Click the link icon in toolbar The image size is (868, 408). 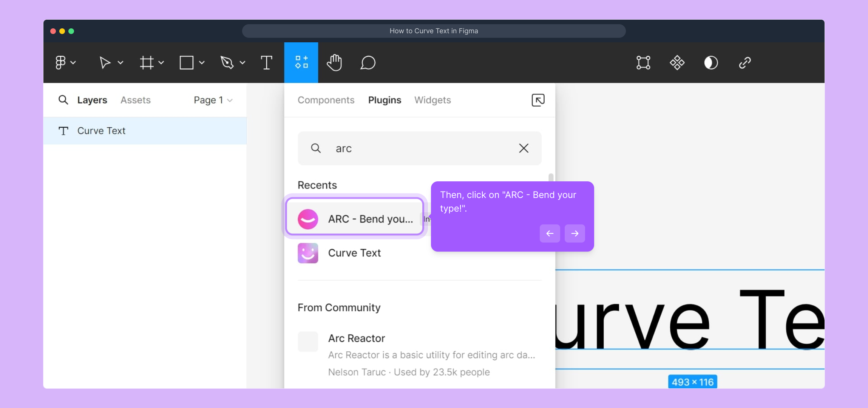click(x=744, y=63)
